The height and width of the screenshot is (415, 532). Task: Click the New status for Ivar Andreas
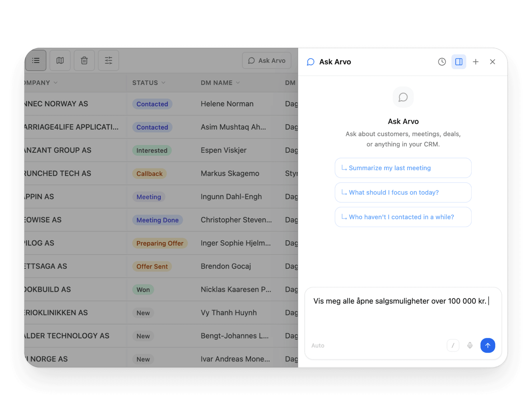(x=143, y=359)
